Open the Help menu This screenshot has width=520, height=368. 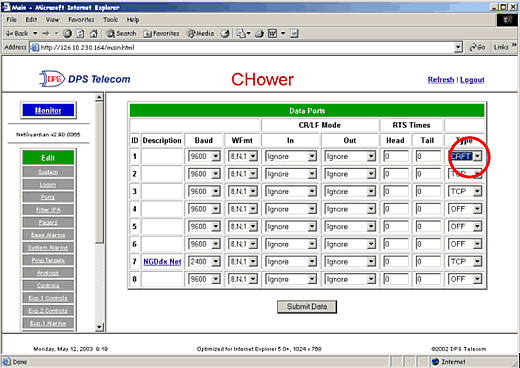coord(133,20)
